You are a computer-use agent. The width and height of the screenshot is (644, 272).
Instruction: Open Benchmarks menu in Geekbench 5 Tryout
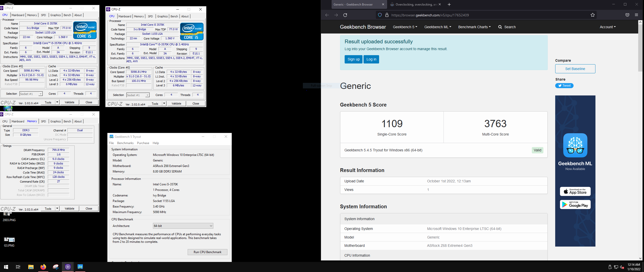(125, 143)
